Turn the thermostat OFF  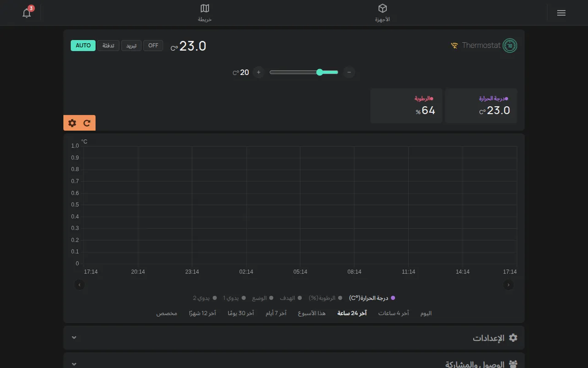click(x=153, y=46)
